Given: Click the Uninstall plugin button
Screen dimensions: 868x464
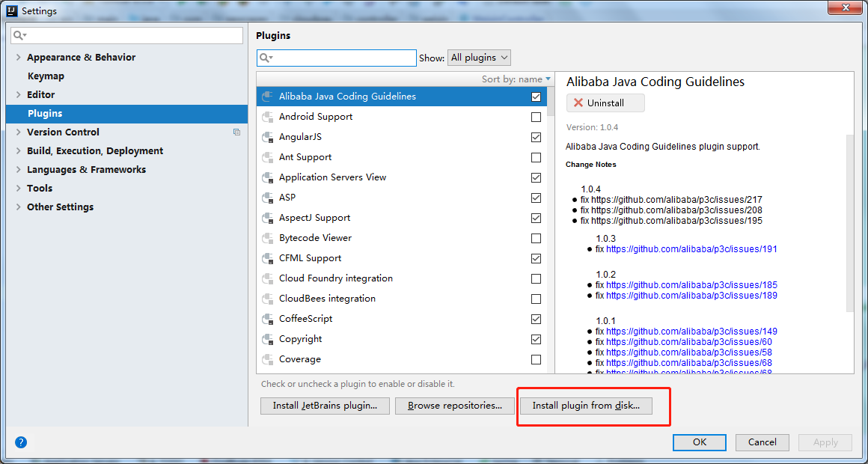Looking at the screenshot, I should point(605,103).
